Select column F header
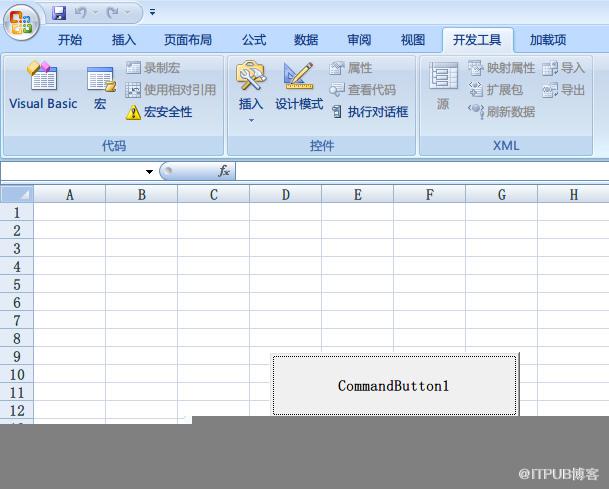The image size is (609, 489). 430,194
